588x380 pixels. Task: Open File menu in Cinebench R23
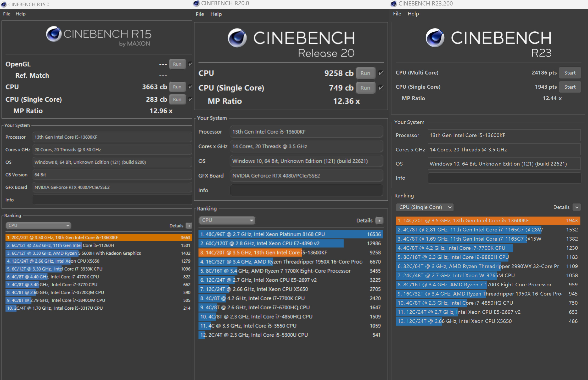click(397, 14)
